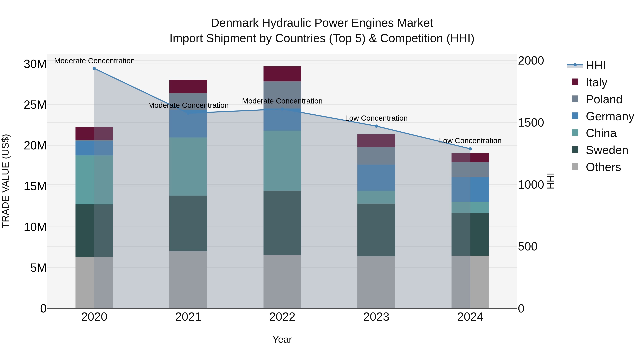Image resolution: width=644 pixels, height=362 pixels.
Task: Click the 2023 Low Concentration annotation
Action: [x=376, y=118]
